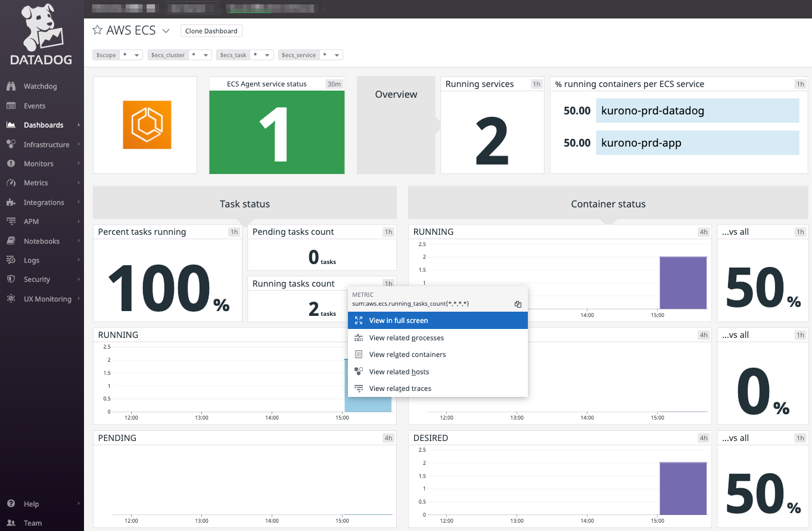Click the Help question mark icon

click(11, 504)
